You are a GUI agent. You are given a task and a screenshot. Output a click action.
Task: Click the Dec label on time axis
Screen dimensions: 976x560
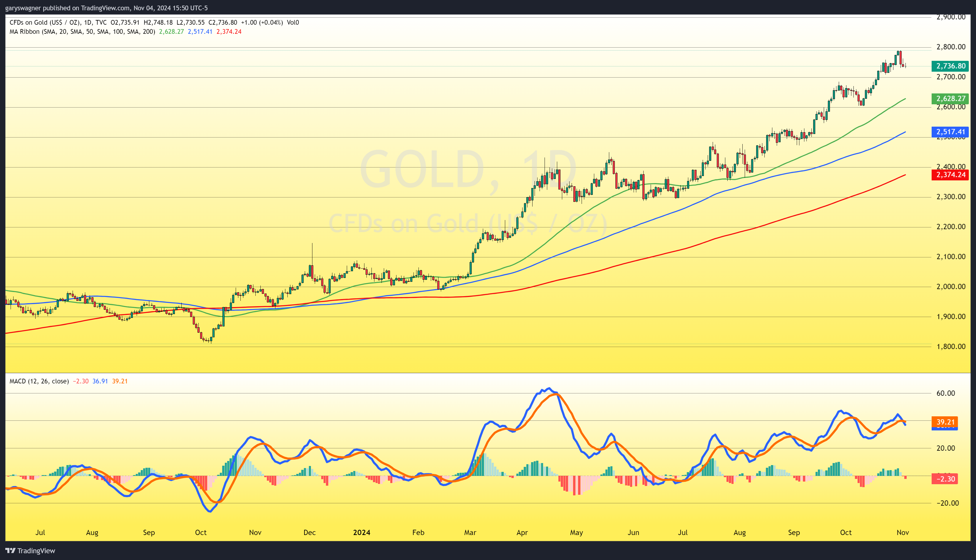tap(309, 533)
